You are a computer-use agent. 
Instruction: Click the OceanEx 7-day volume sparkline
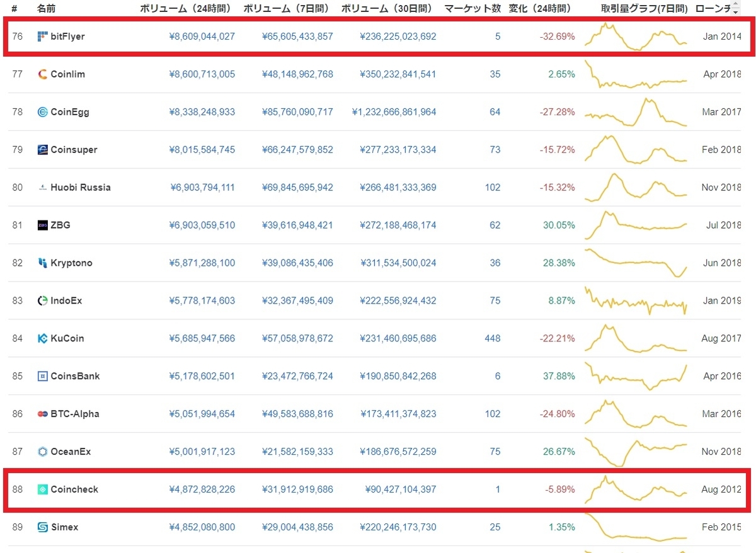point(636,452)
